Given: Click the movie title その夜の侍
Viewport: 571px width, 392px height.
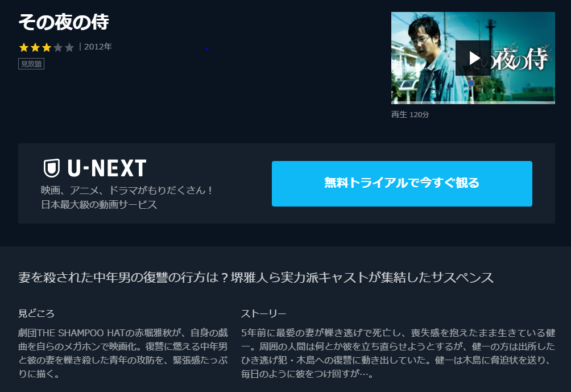Looking at the screenshot, I should coord(64,22).
